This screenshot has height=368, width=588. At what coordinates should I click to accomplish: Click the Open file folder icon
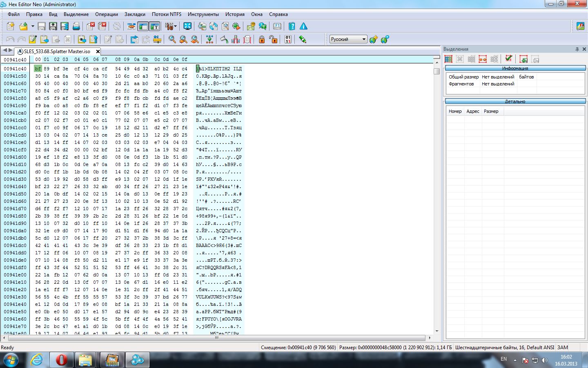point(23,26)
